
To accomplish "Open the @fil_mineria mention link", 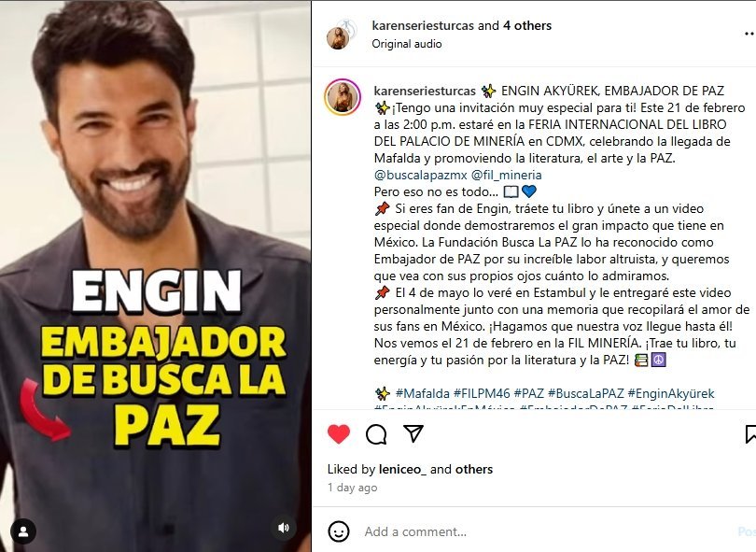I will [x=506, y=175].
